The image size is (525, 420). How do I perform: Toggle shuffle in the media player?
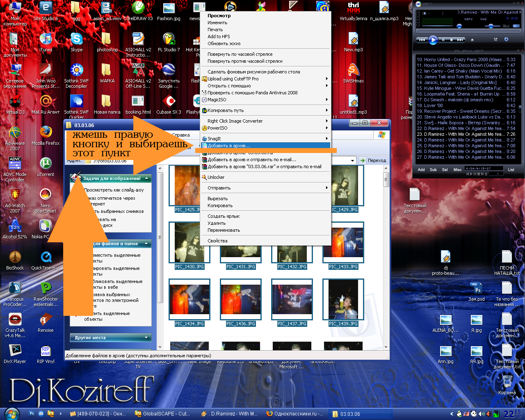click(x=495, y=39)
